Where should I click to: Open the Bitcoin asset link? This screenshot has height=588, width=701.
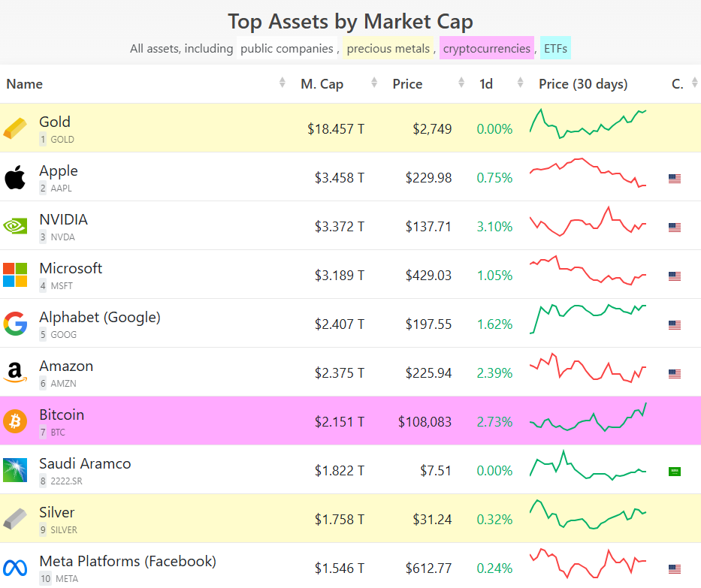tap(62, 415)
